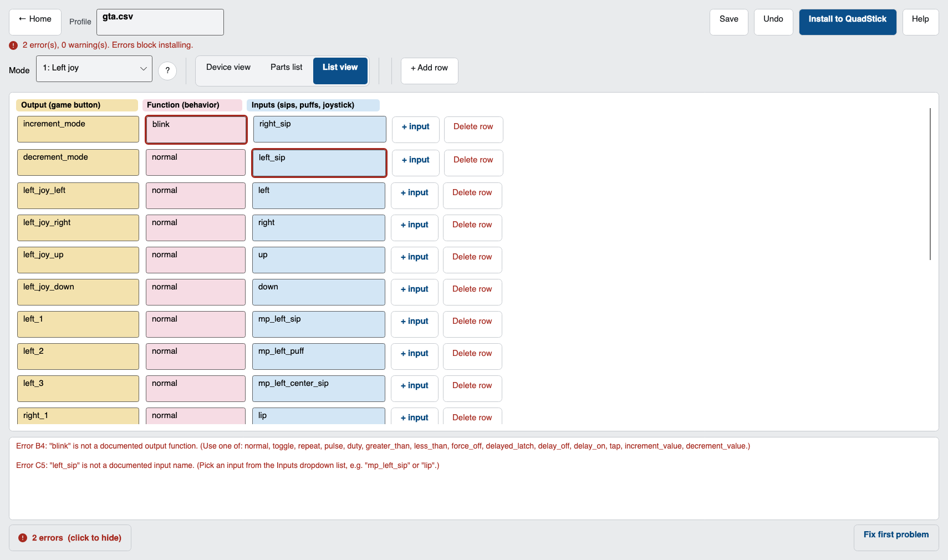948x560 pixels.
Task: Select the decrement_mode output cell
Action: tap(78, 162)
